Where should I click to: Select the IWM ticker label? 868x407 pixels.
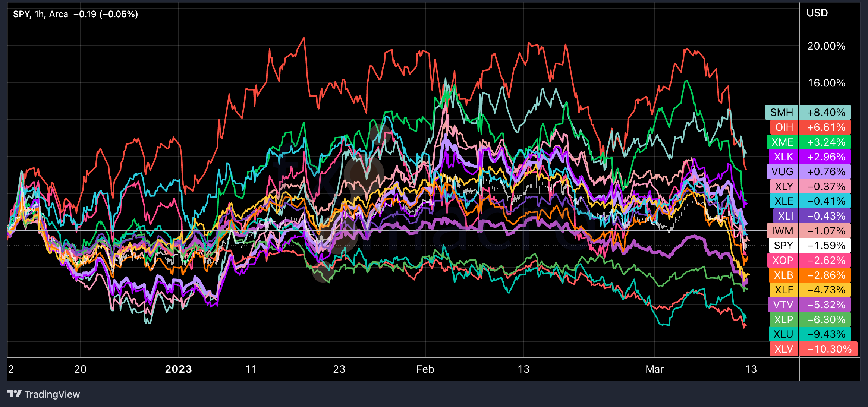coord(782,231)
